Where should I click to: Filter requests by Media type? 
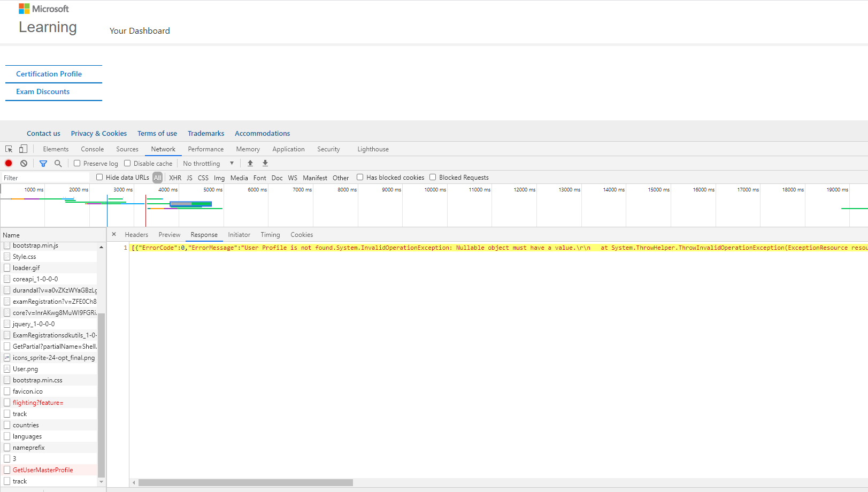pos(239,178)
